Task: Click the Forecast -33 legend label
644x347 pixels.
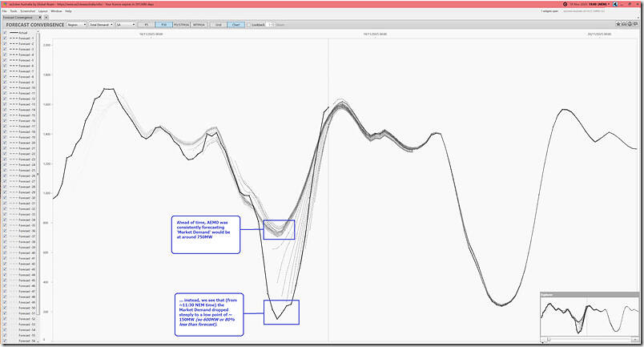Action: coord(27,214)
